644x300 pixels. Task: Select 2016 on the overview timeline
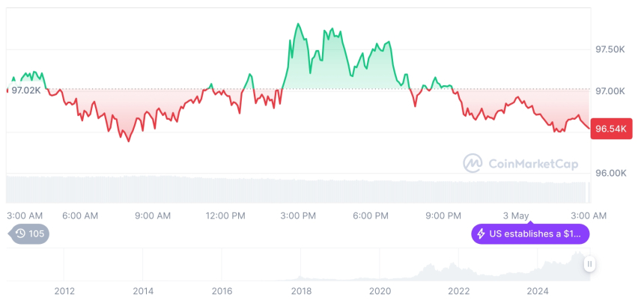222,291
